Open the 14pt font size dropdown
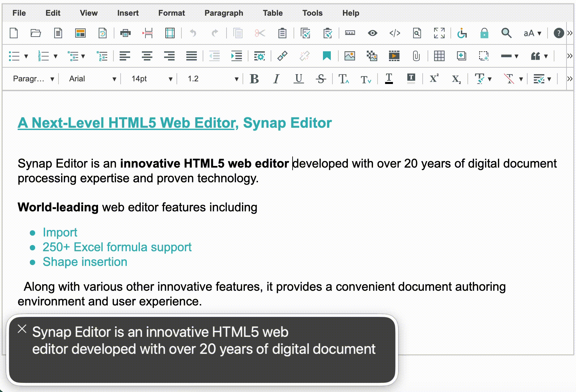576x392 pixels. [x=152, y=79]
